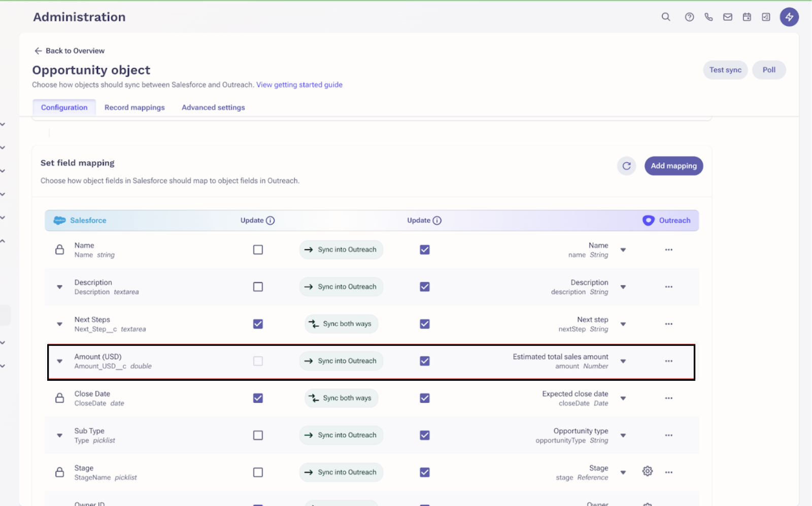The height and width of the screenshot is (506, 812).
Task: Click the Test sync button
Action: coord(725,70)
